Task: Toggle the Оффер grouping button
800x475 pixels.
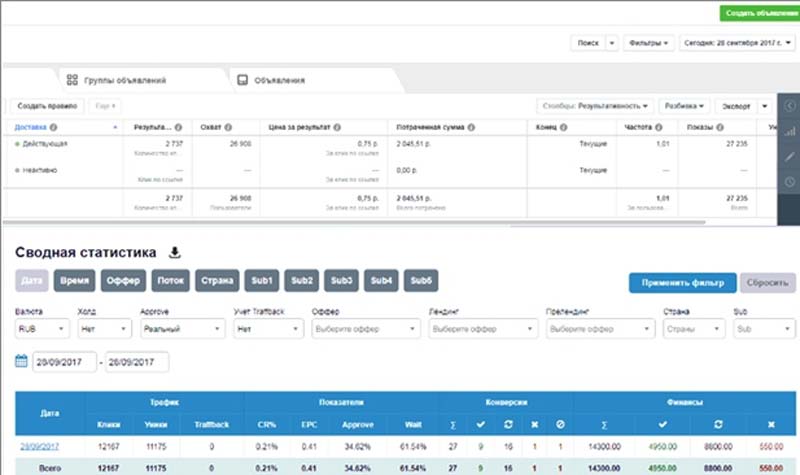Action: coord(123,281)
